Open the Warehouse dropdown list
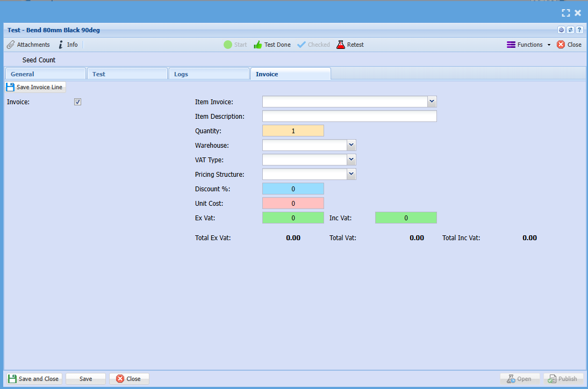Image resolution: width=588 pixels, height=389 pixels. coord(352,145)
